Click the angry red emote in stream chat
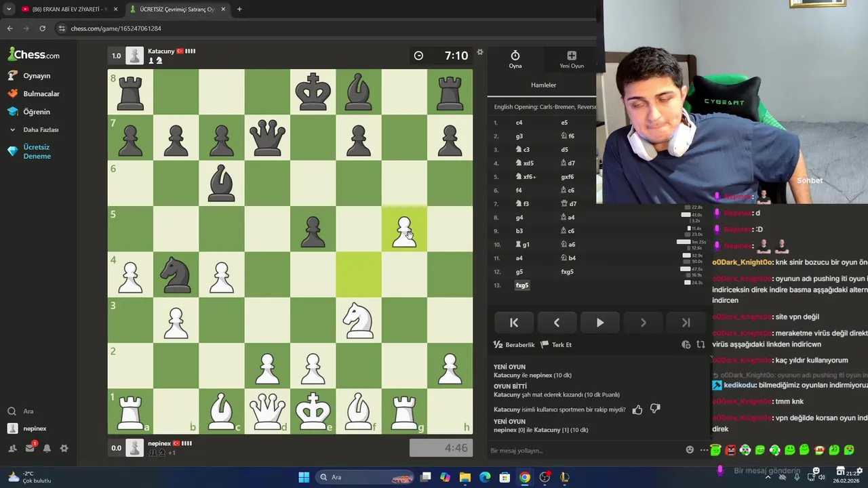This screenshot has height=488, width=868. [x=730, y=450]
